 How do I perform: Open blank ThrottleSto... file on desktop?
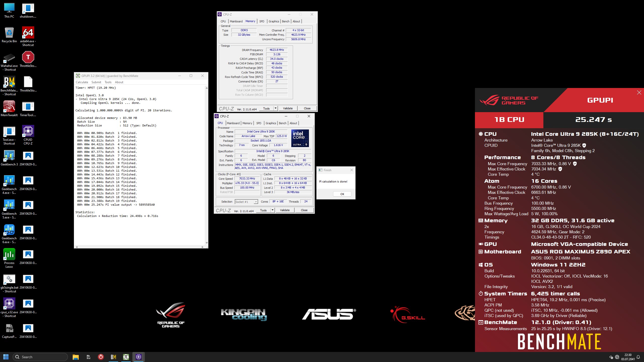click(x=28, y=84)
